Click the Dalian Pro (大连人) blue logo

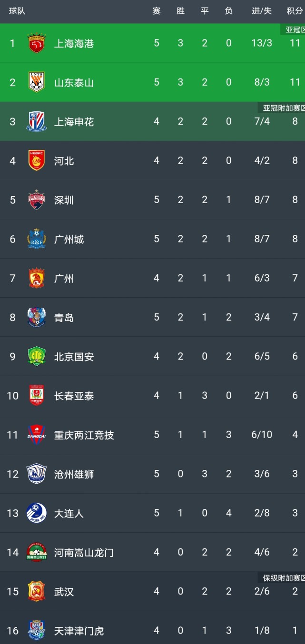pos(36,513)
